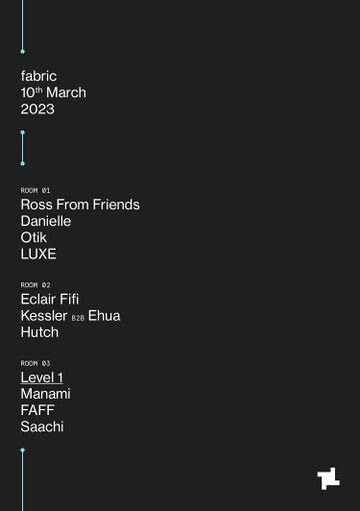Click Ehua artist name
Viewport: 360px width, 511px height.
tap(104, 316)
